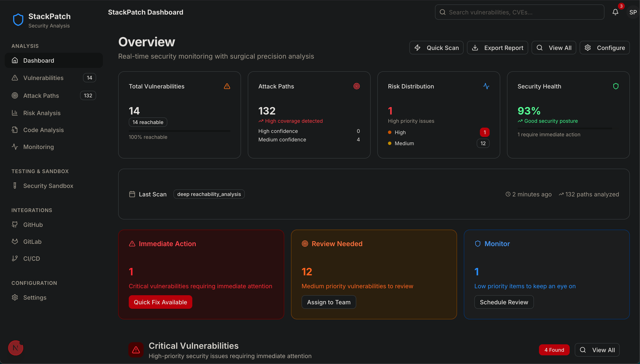Click the trend icon beside 132 paths analyzed
The width and height of the screenshot is (640, 364).
[561, 194]
